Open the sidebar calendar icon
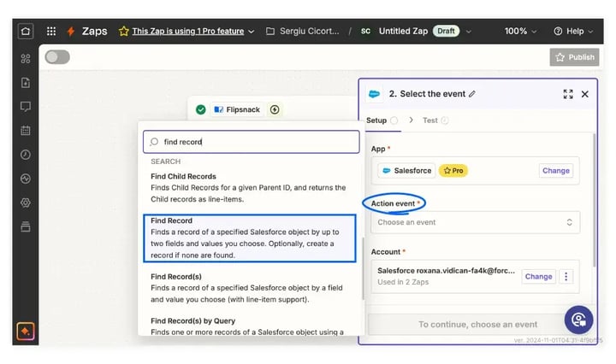616x364 pixels. [26, 131]
